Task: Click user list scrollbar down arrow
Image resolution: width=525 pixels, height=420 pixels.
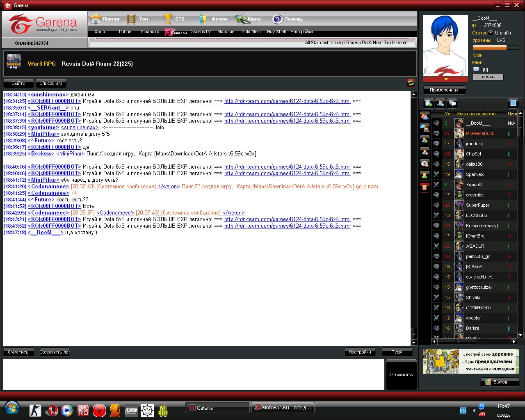Action: 520,335
